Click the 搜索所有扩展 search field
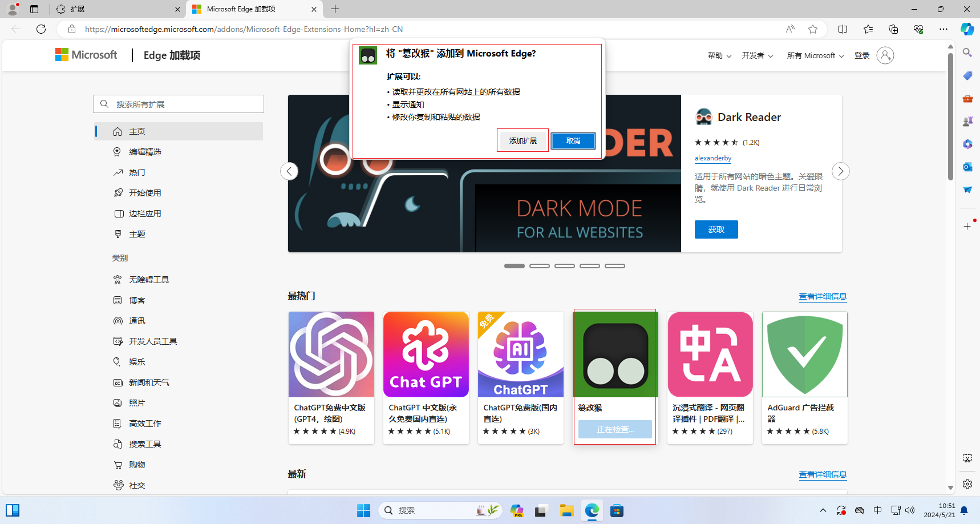The height and width of the screenshot is (524, 980). (179, 104)
